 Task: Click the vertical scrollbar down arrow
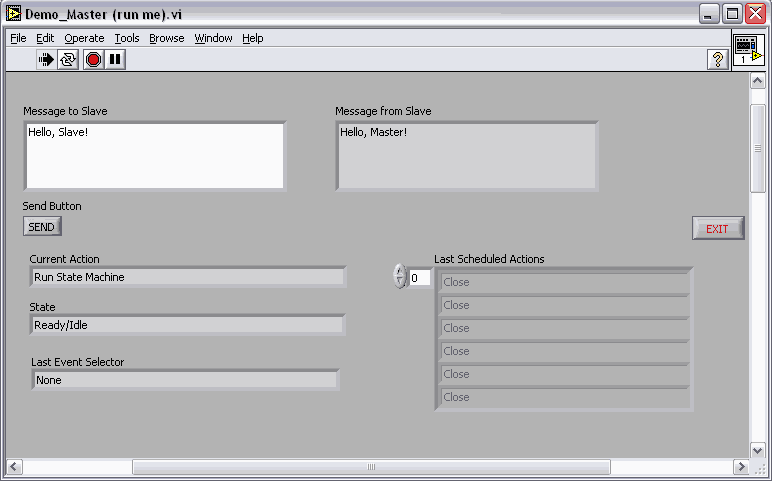click(758, 449)
